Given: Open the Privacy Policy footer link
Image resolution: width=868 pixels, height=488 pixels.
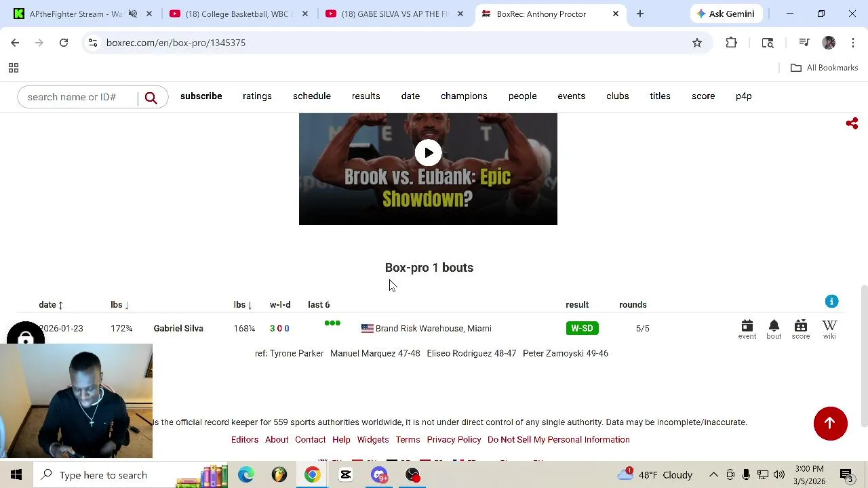Looking at the screenshot, I should tap(454, 440).
